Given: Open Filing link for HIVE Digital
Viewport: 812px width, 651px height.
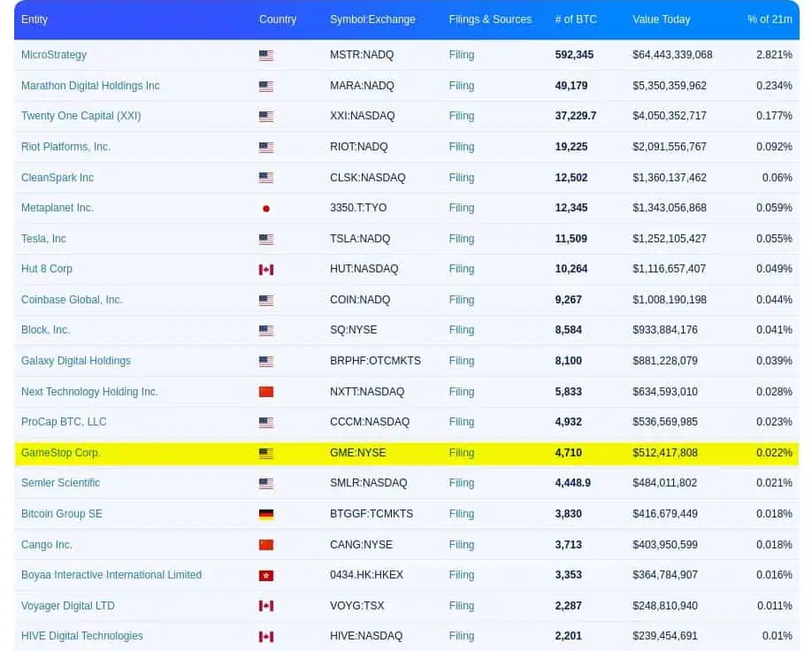Looking at the screenshot, I should [x=462, y=636].
